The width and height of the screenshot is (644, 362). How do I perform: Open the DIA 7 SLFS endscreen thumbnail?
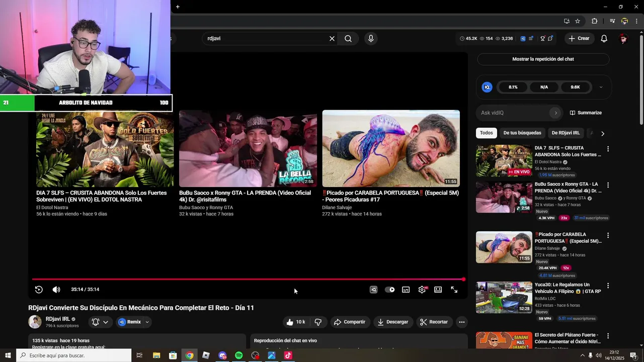(105, 149)
